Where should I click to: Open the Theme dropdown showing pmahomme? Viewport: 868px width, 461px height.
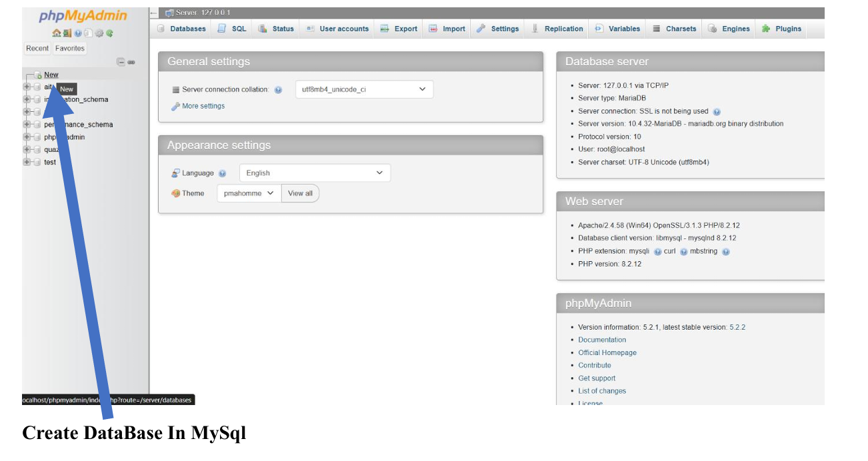249,193
